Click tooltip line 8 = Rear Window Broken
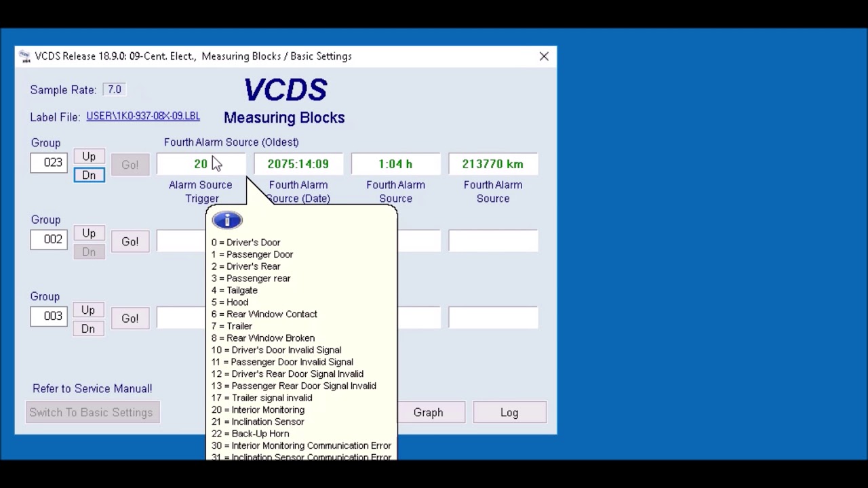Viewport: 868px width, 488px height. coord(263,338)
